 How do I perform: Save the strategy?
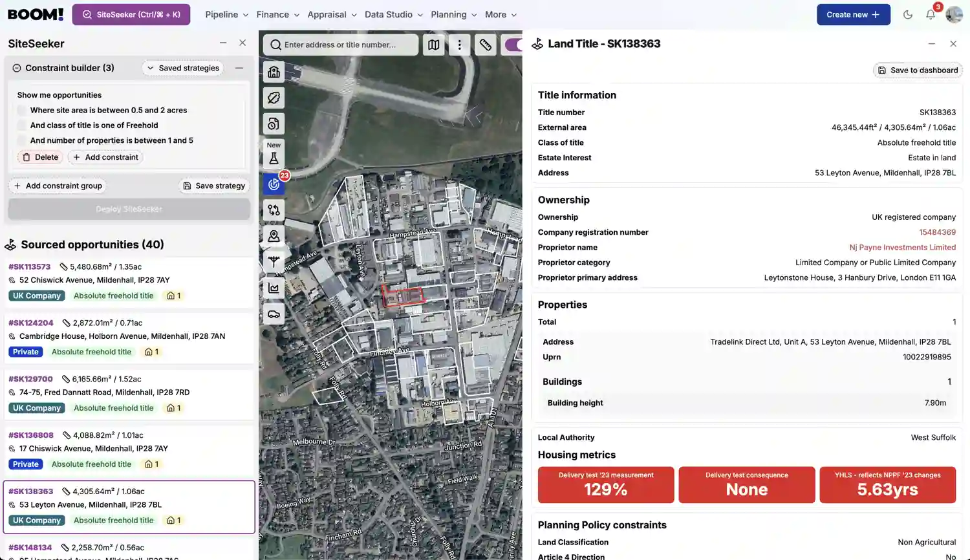coord(214,186)
